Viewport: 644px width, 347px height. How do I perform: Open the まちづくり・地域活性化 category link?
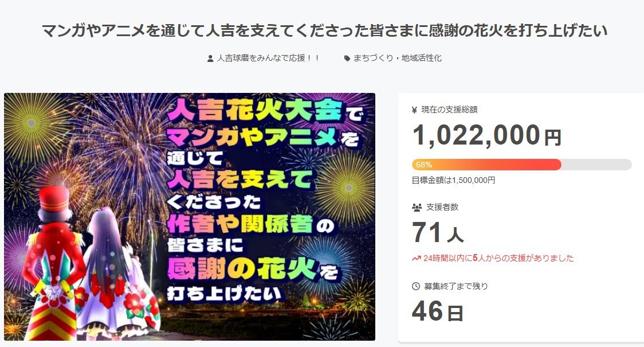click(398, 58)
